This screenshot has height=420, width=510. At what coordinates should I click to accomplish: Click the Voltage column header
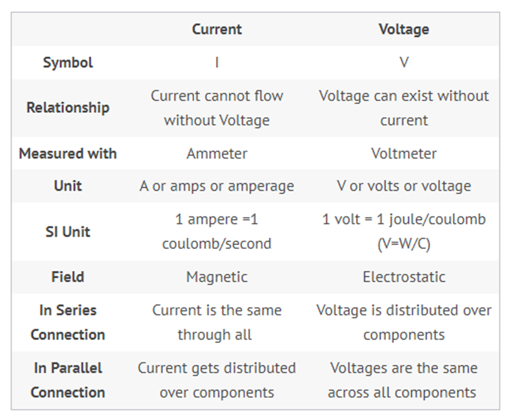coord(403,29)
